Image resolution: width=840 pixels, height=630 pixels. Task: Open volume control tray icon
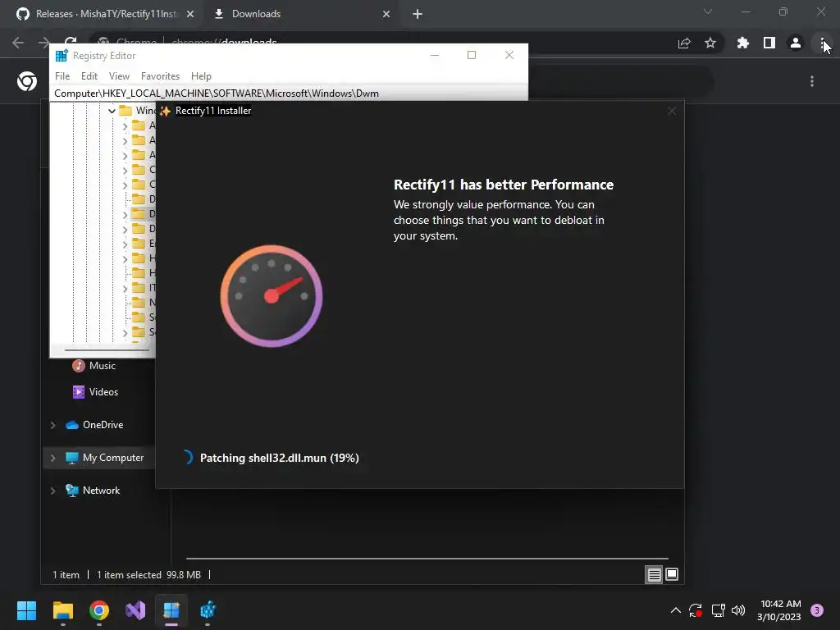tap(738, 610)
